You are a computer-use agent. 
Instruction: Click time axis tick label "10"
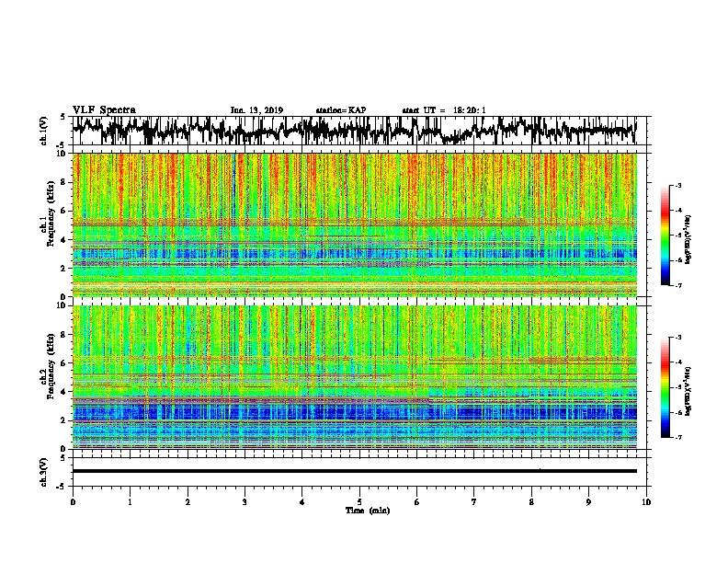646,502
